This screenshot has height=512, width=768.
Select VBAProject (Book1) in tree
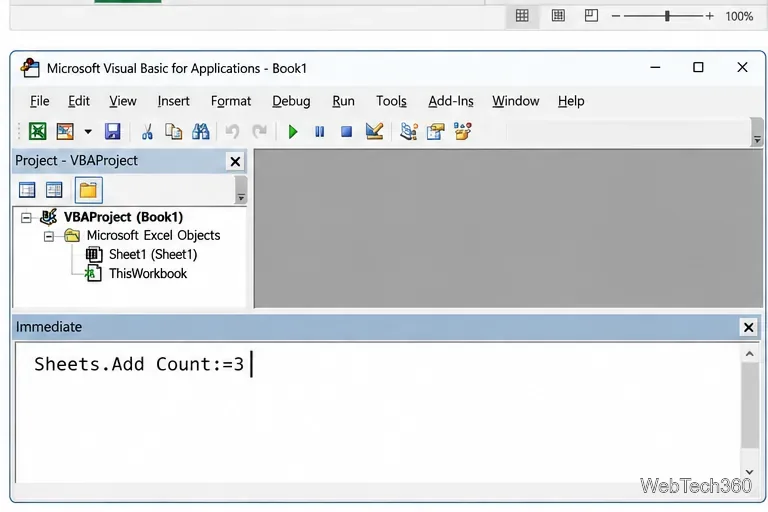(123, 217)
